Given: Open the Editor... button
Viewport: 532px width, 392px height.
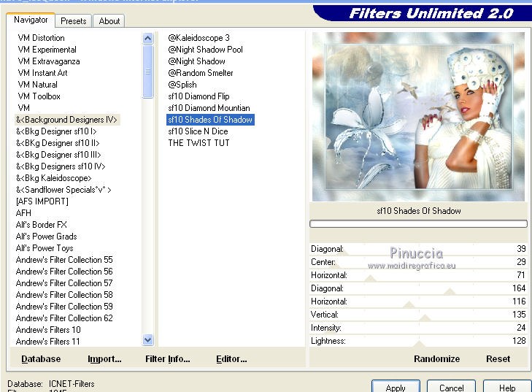Looking at the screenshot, I should [231, 359].
